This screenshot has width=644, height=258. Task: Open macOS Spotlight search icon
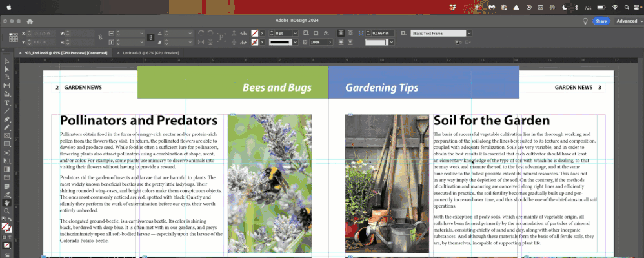pyautogui.click(x=627, y=7)
